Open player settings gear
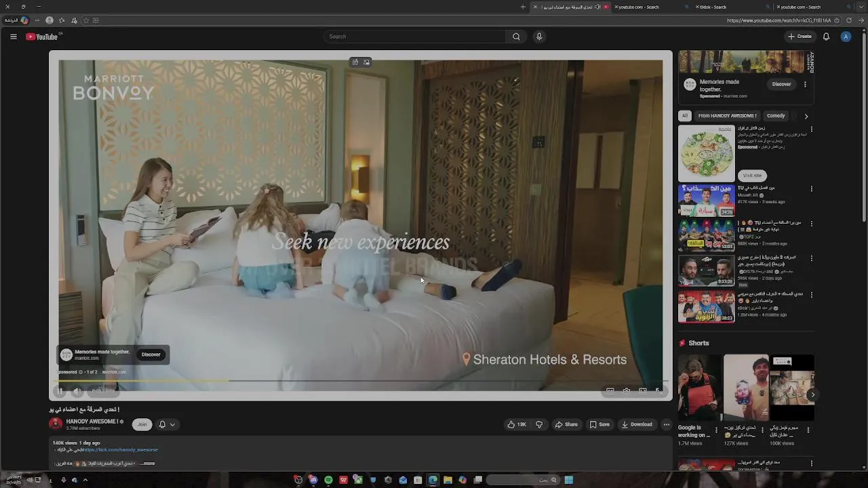The height and width of the screenshot is (488, 868). click(627, 391)
